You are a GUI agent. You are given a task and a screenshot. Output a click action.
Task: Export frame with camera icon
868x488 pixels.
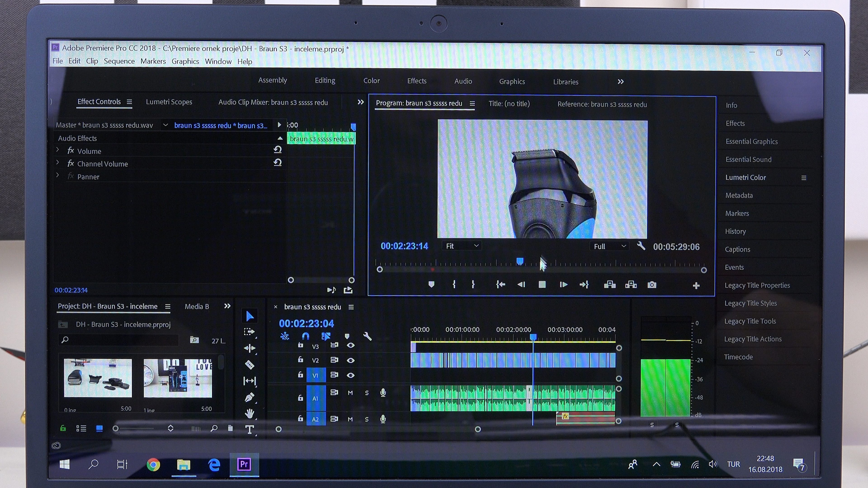[x=652, y=285]
